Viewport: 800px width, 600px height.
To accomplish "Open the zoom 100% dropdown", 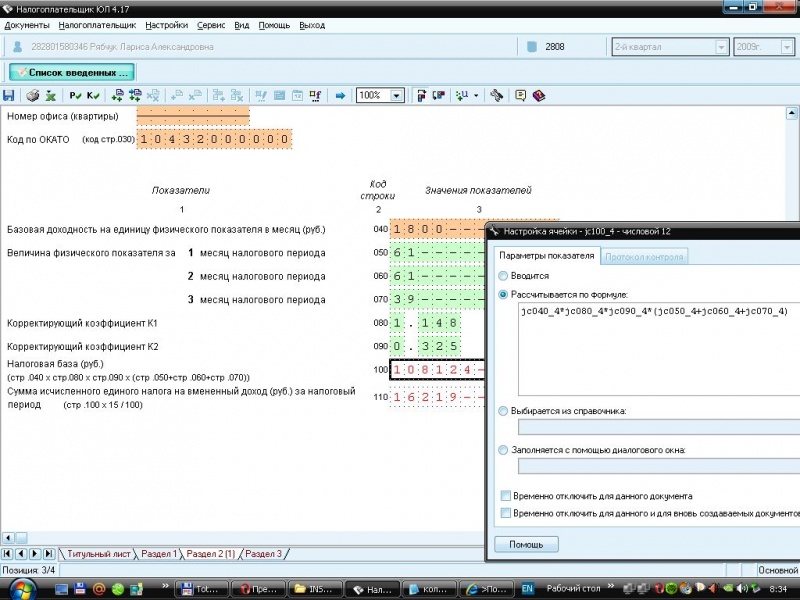I will click(396, 95).
